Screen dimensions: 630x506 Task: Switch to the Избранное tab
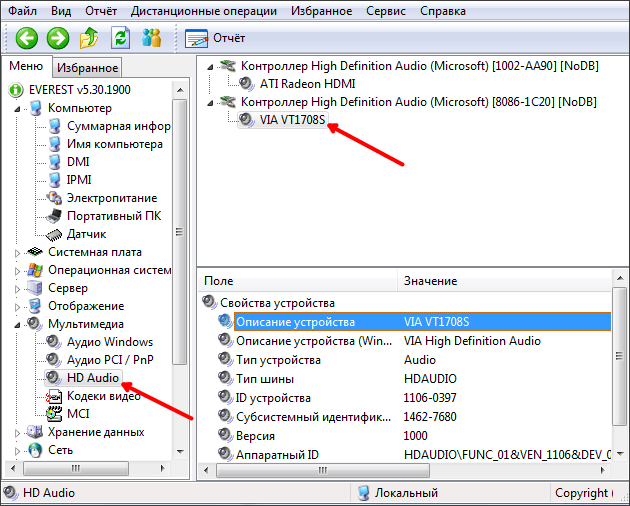point(87,68)
